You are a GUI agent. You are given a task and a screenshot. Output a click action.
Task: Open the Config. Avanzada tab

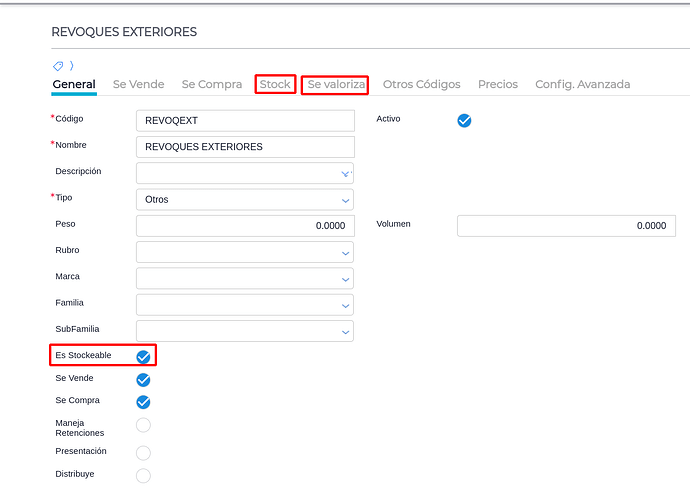coord(582,85)
